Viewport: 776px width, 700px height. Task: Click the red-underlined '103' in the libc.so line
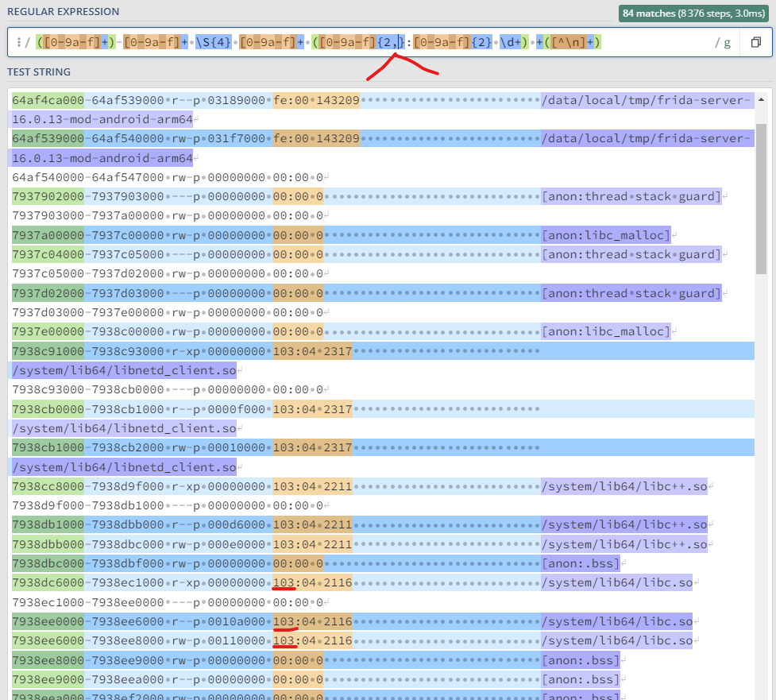[x=284, y=582]
